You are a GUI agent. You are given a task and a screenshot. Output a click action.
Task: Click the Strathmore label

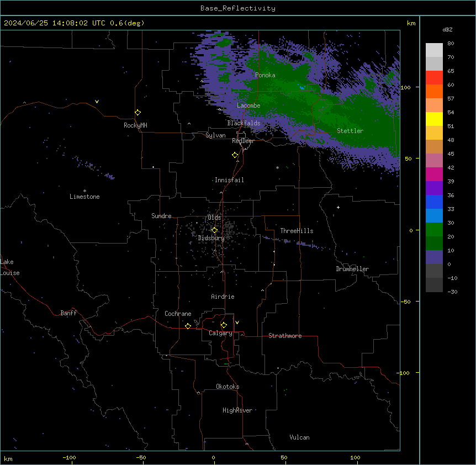point(285,336)
